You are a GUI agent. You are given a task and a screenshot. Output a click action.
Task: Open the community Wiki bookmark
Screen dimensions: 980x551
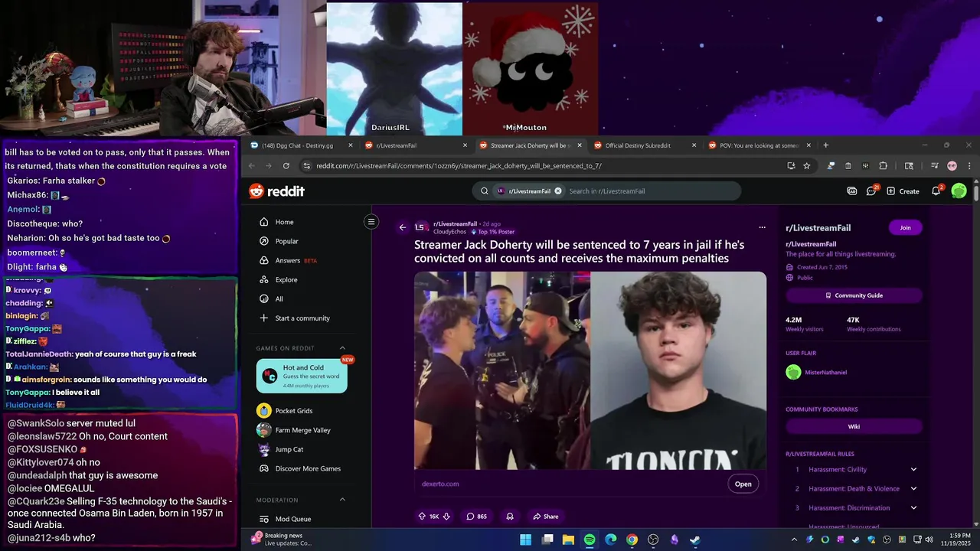pyautogui.click(x=854, y=427)
